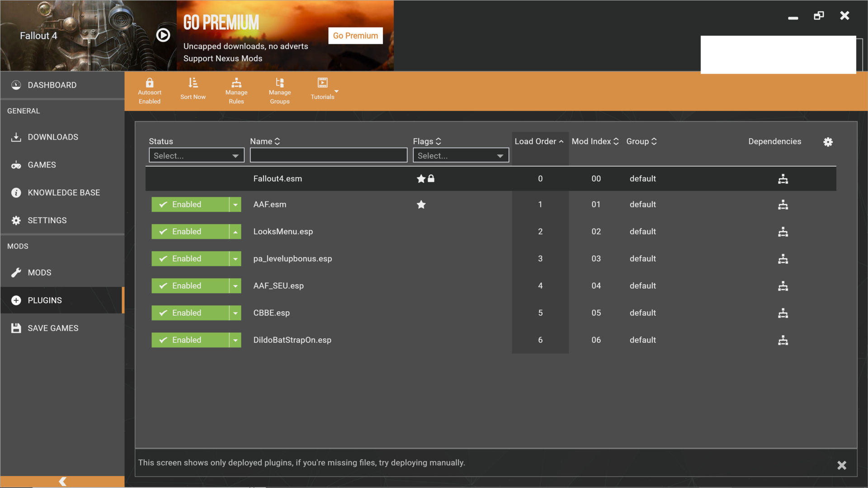Sort by Mod Index column header

click(x=595, y=141)
